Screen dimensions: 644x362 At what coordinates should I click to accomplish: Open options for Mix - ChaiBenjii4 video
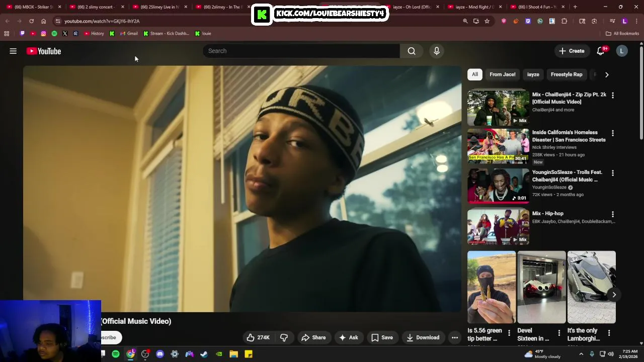click(612, 95)
